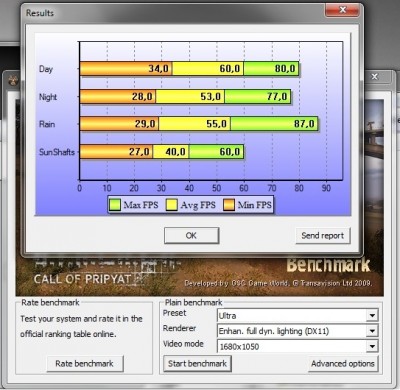
Task: Click the SunShafts max FPS value 60,0
Action: tap(230, 152)
